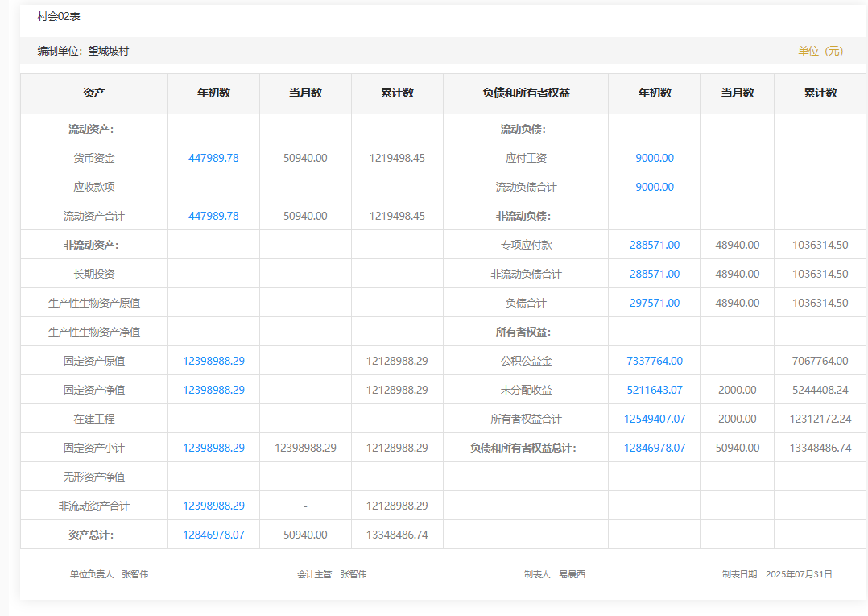Click the 资产 column header
The height and width of the screenshot is (616, 868).
point(94,93)
